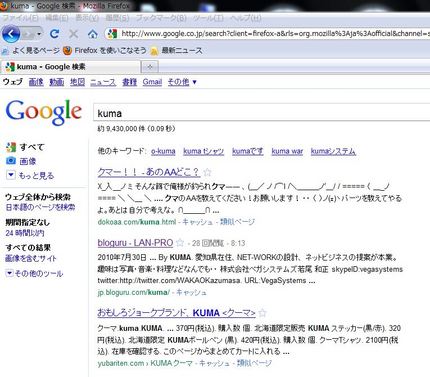
Task: Click the KUMAクーマ breadcrumb link
Action: click(x=171, y=363)
